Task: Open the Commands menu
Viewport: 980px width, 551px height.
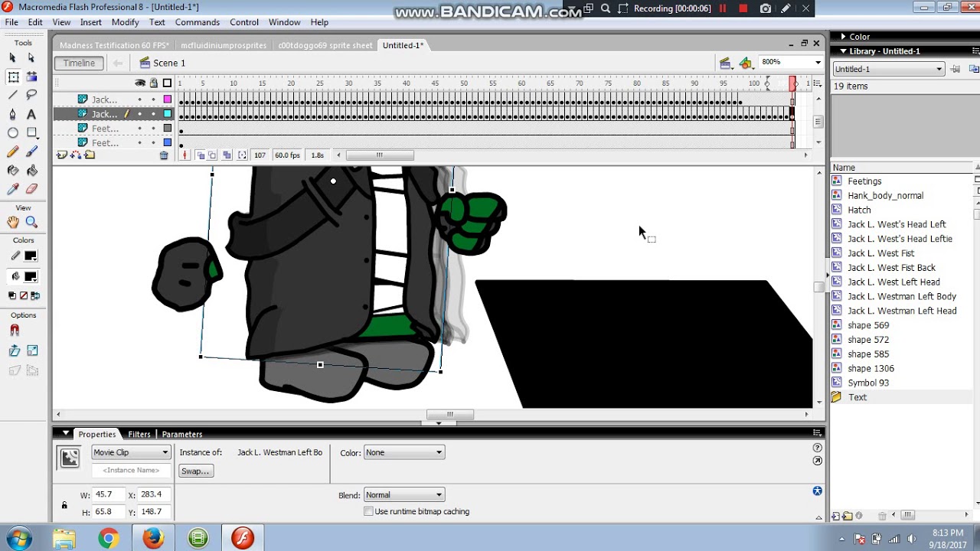Action: coord(198,22)
